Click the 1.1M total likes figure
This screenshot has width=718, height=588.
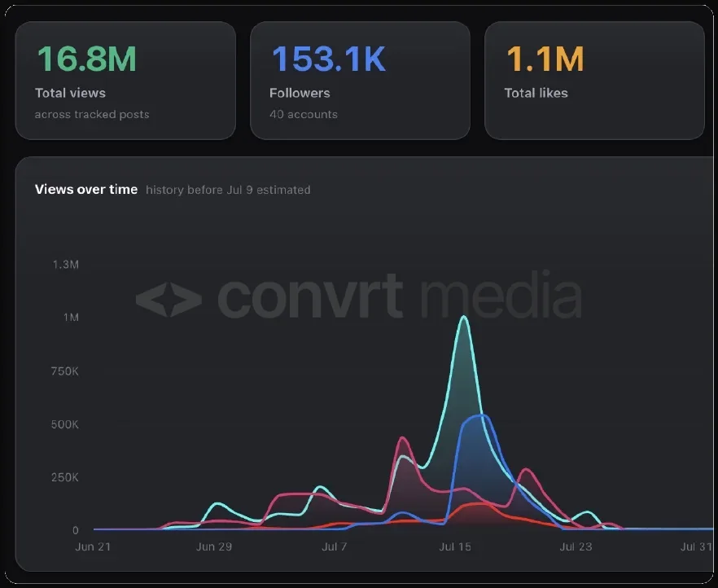[x=545, y=59]
